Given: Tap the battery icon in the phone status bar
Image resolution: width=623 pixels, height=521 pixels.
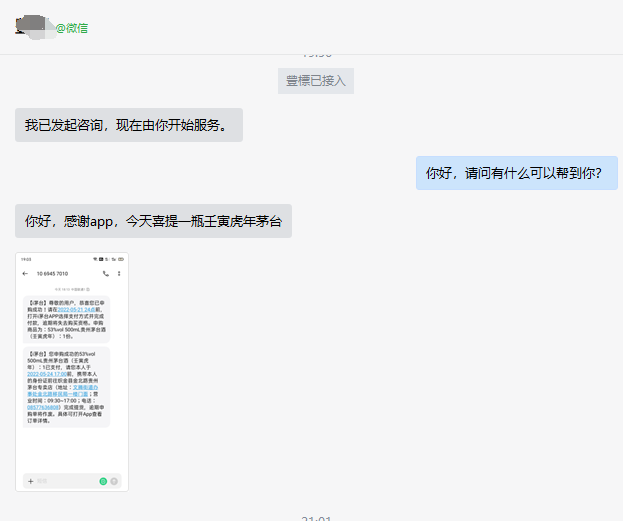Looking at the screenshot, I should [121, 259].
